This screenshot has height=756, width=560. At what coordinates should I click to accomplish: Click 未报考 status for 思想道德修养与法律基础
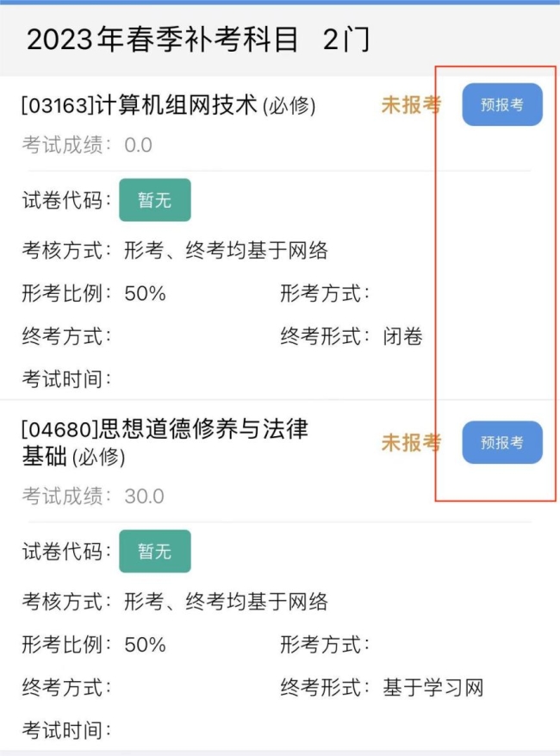pos(411,443)
